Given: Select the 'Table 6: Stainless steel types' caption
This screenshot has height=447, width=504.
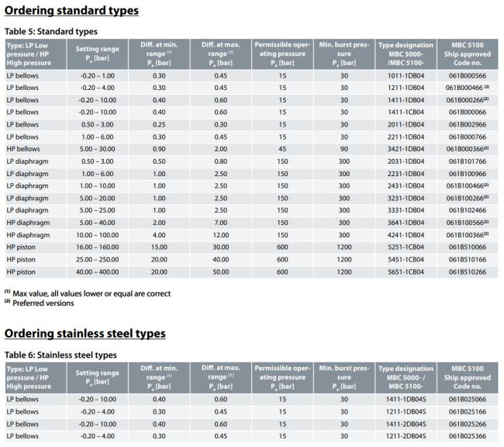Looking at the screenshot, I should click(60, 355).
